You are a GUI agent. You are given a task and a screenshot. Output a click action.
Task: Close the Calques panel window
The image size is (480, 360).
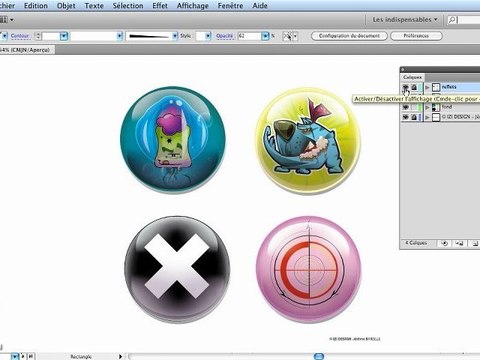point(403,70)
